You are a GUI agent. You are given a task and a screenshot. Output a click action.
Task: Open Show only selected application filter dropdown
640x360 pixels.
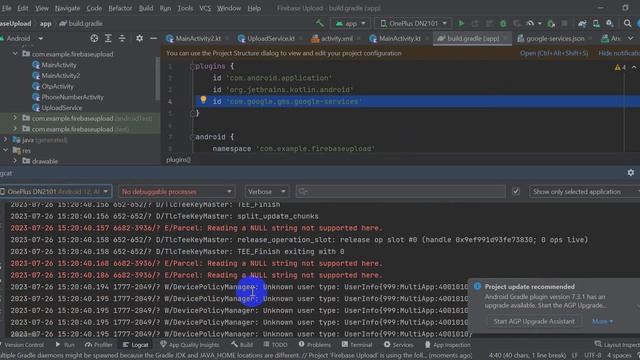[584, 191]
